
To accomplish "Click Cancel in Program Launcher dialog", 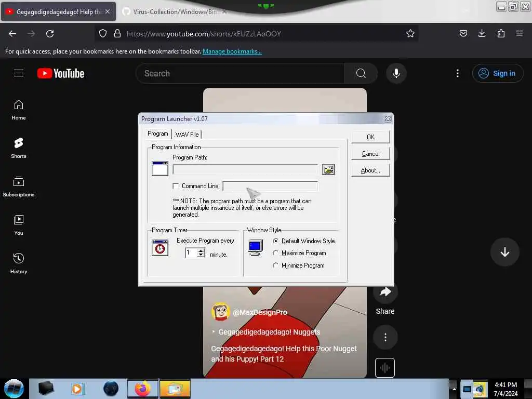I will click(370, 154).
